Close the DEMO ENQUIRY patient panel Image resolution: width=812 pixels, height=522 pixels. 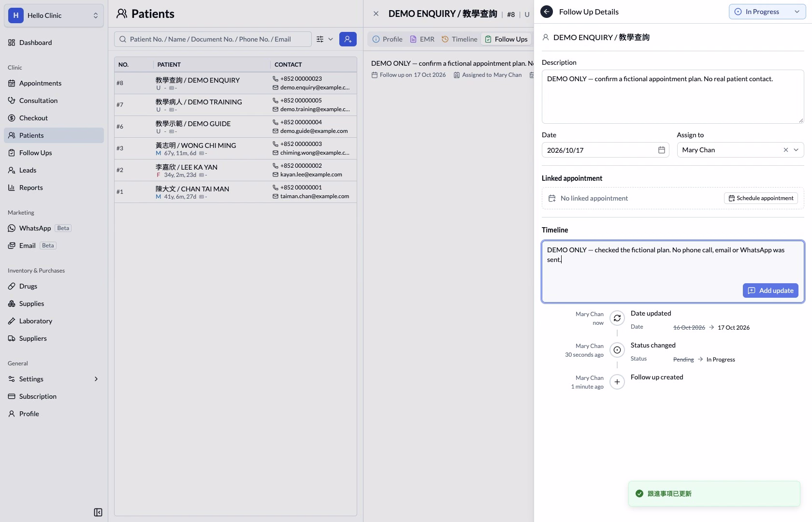pyautogui.click(x=376, y=14)
